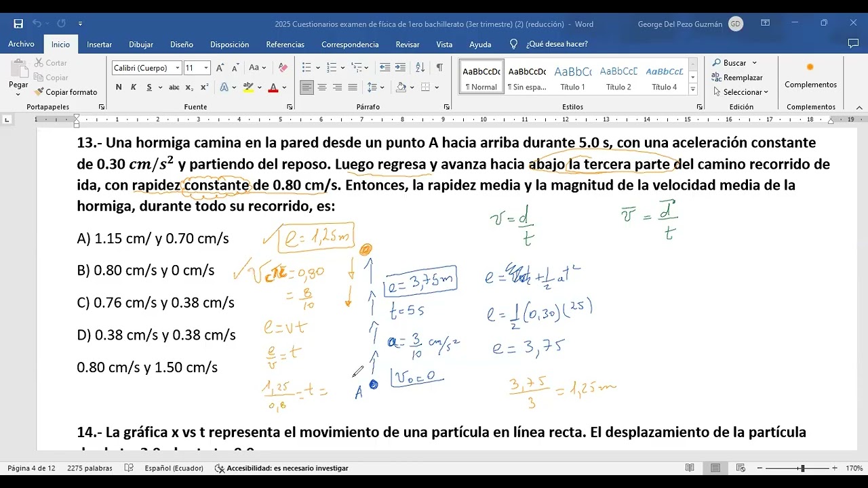Open Complementos add-ins button
868x488 pixels.
point(810,75)
